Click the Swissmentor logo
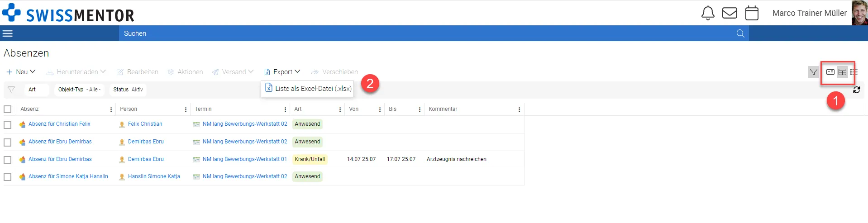Viewport: 868px width, 223px height. coord(68,14)
